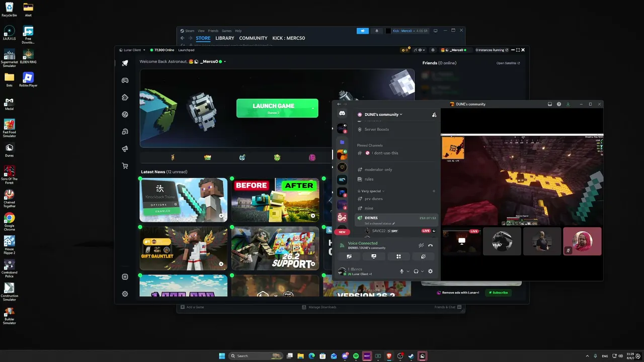
Task: Open the puzzle-piece mods page in Lunar
Action: (x=125, y=98)
